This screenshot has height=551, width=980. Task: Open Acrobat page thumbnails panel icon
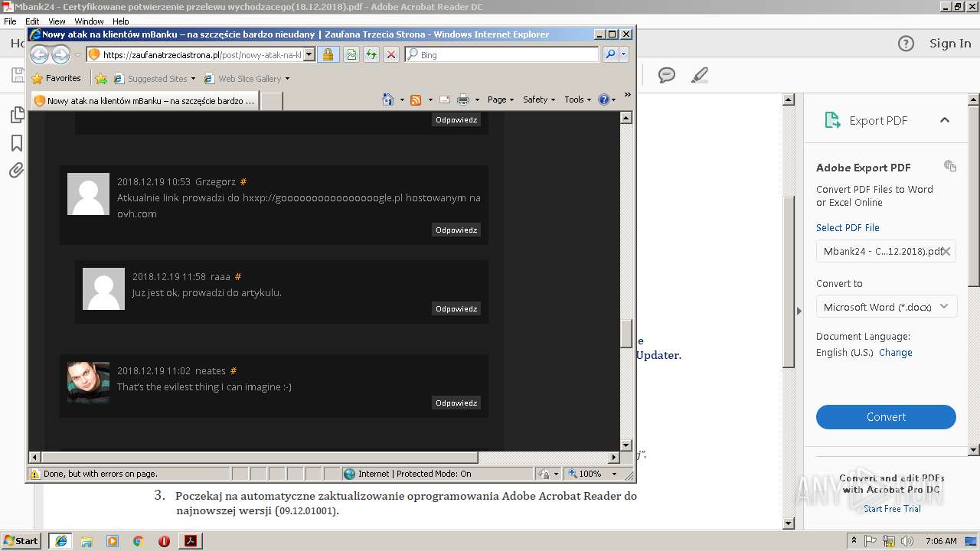pos(16,115)
